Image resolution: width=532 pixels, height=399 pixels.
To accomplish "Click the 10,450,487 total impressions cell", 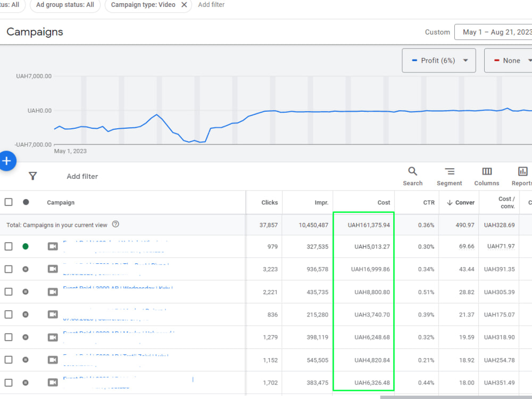I will point(313,225).
